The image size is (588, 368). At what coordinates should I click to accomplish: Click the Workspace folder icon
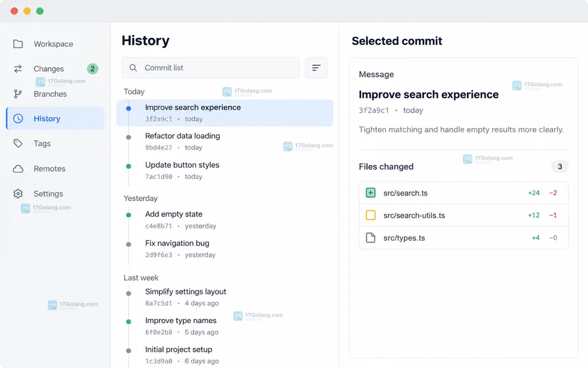18,44
